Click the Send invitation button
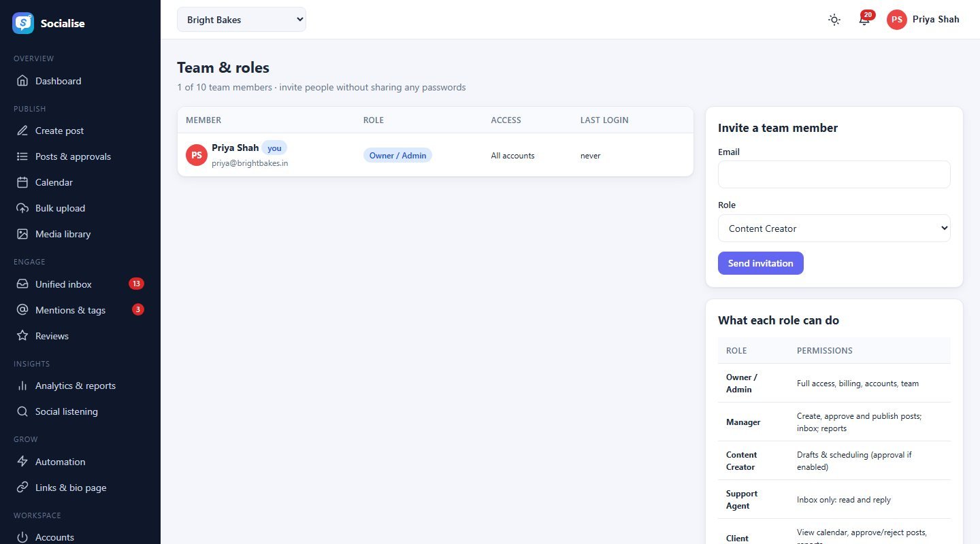The height and width of the screenshot is (544, 980). 761,263
